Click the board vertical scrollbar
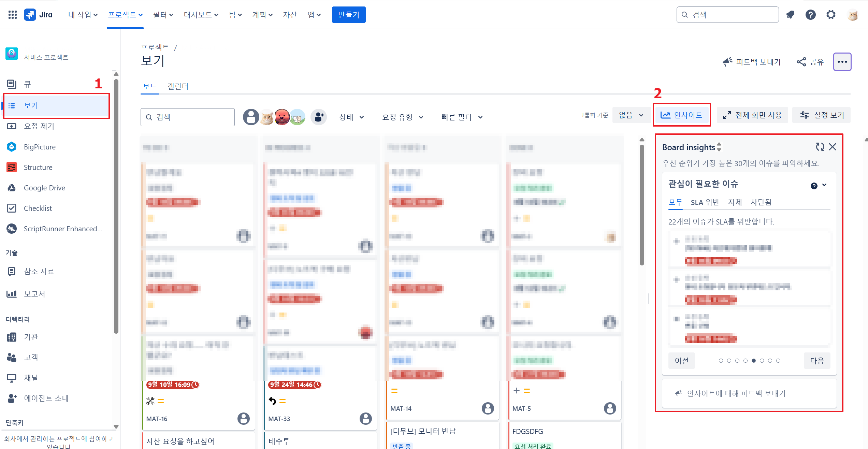868x449 pixels. (x=642, y=205)
